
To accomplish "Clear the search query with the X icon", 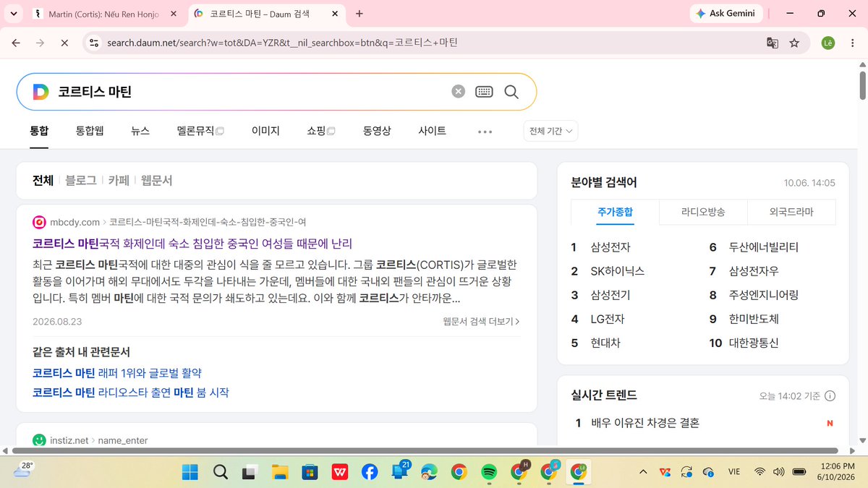I will [x=459, y=92].
